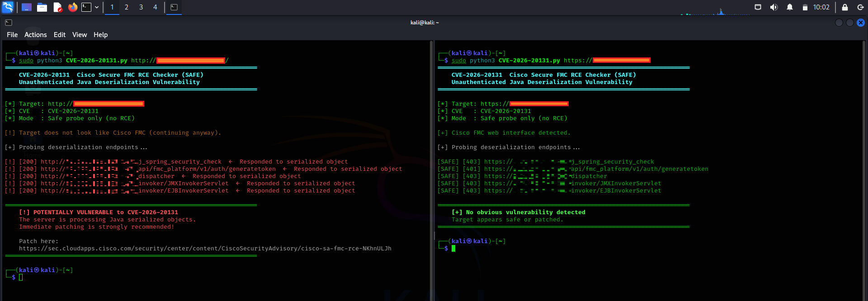Launch Firefox from the panel
Screen dimensions: 868x301
tap(72, 7)
